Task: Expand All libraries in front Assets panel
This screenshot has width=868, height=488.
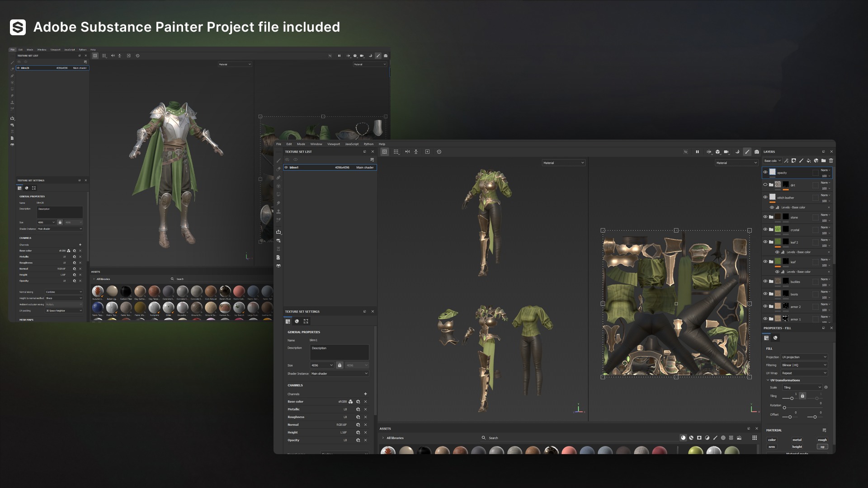Action: click(383, 438)
